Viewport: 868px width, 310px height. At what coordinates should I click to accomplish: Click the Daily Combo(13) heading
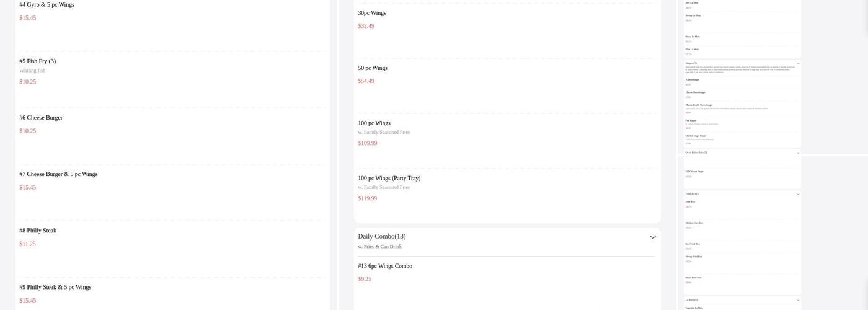click(x=382, y=237)
